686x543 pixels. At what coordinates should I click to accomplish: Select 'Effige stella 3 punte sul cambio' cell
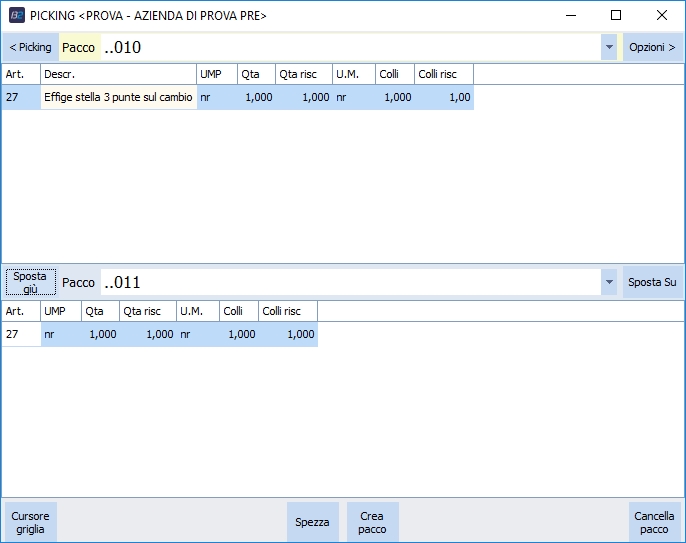click(119, 97)
